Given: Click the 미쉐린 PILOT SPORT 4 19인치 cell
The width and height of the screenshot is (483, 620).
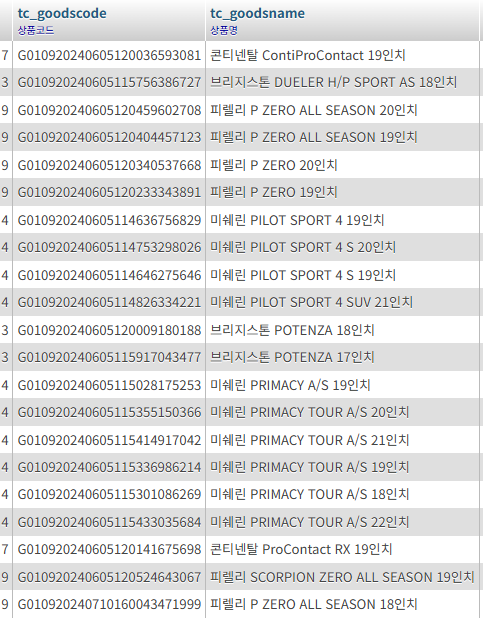Looking at the screenshot, I should click(x=342, y=220).
